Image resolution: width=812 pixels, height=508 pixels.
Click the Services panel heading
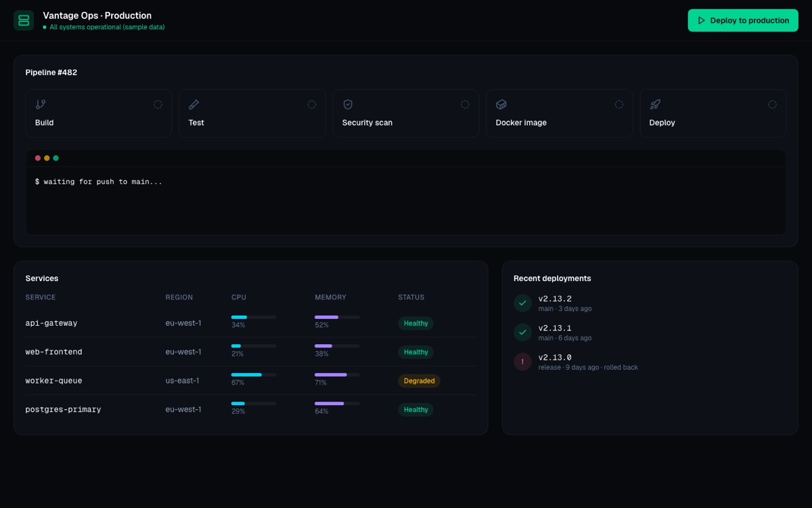(x=42, y=278)
